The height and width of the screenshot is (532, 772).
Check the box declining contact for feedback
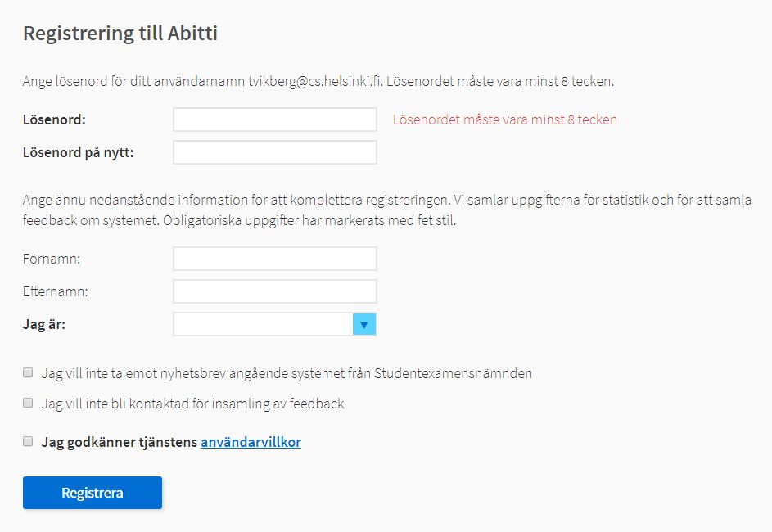28,403
